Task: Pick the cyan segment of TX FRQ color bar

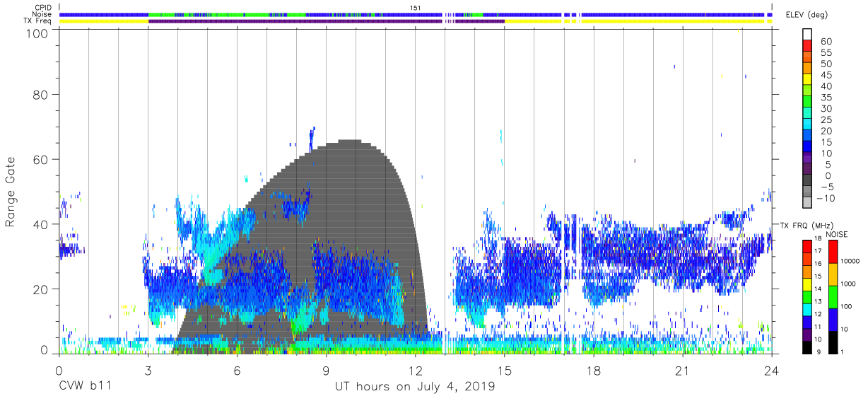Action: click(x=807, y=308)
